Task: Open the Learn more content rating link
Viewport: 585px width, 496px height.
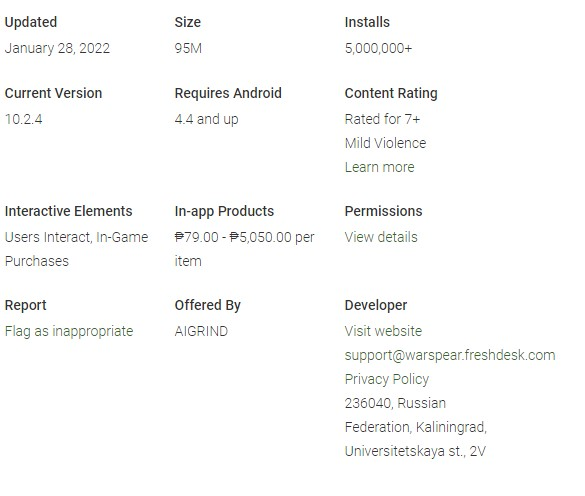Action: click(379, 167)
